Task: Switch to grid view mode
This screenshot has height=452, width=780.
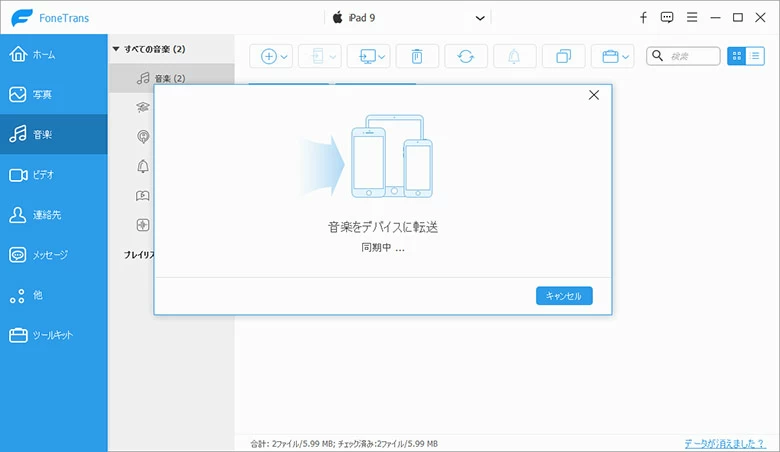Action: tap(737, 57)
